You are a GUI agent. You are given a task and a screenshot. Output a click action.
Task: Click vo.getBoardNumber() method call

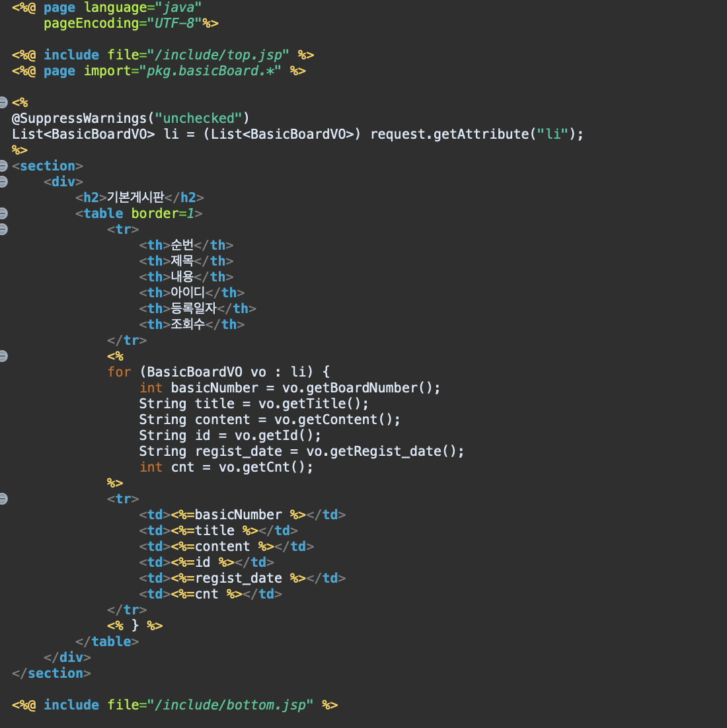pyautogui.click(x=358, y=388)
